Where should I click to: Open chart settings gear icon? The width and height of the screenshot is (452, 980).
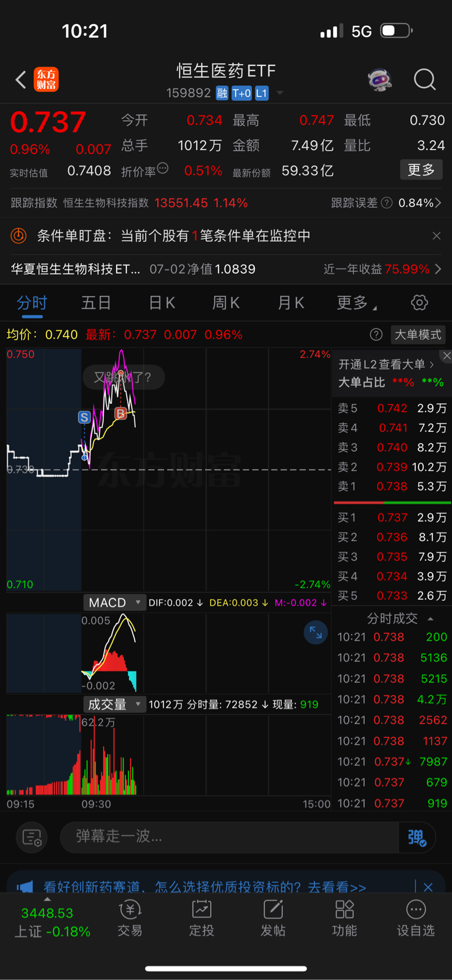pos(420,303)
